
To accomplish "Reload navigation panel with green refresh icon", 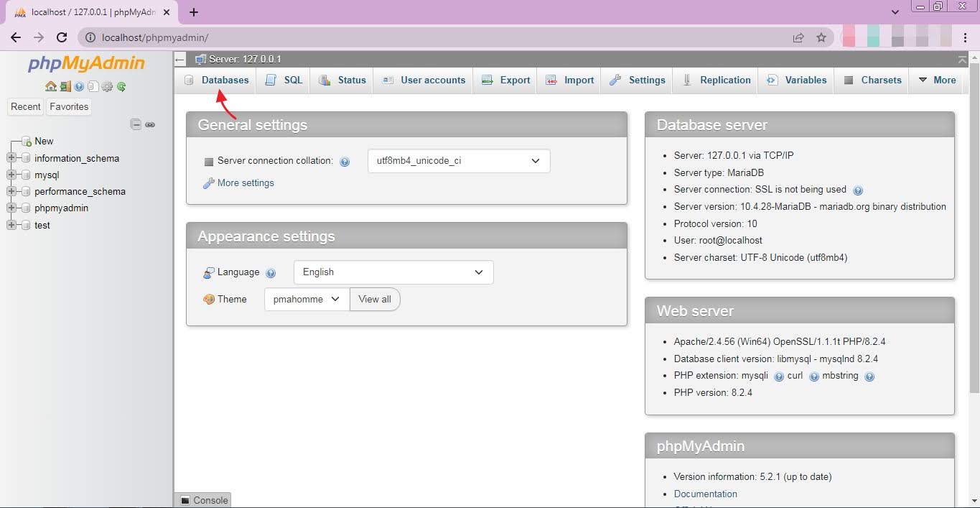I will click(121, 86).
